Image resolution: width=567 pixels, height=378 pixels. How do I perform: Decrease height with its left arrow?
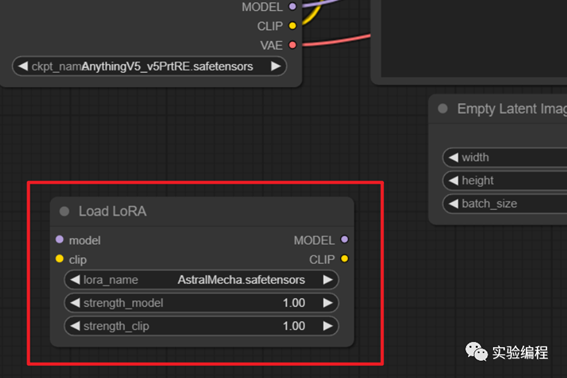(453, 180)
